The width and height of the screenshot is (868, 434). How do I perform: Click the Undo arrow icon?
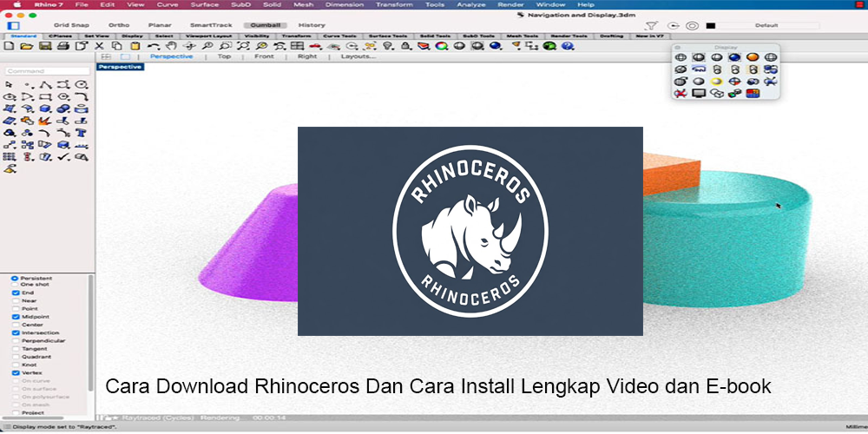[154, 46]
